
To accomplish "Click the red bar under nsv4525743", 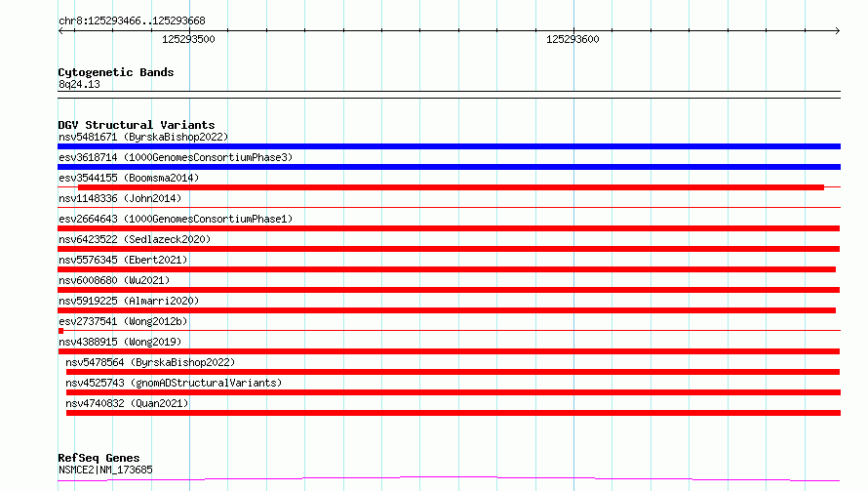I will (454, 392).
